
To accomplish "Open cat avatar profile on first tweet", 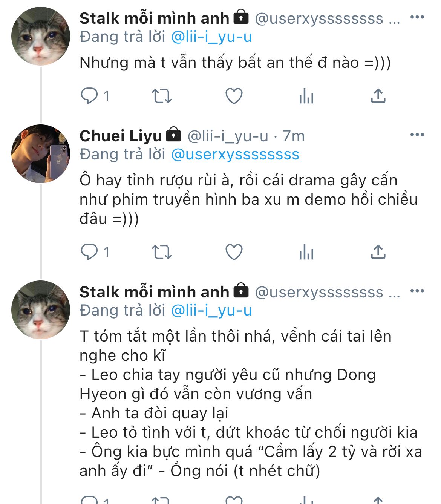I will pyautogui.click(x=40, y=37).
